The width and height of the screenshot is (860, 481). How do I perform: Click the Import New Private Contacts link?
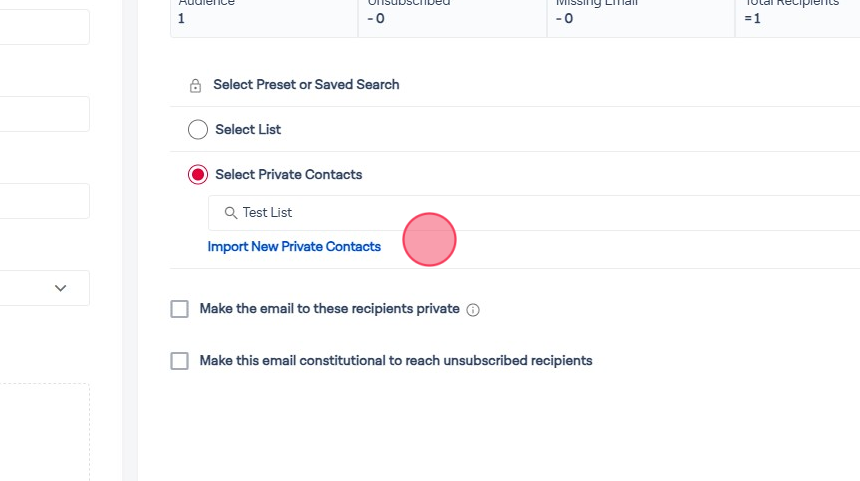(x=294, y=247)
